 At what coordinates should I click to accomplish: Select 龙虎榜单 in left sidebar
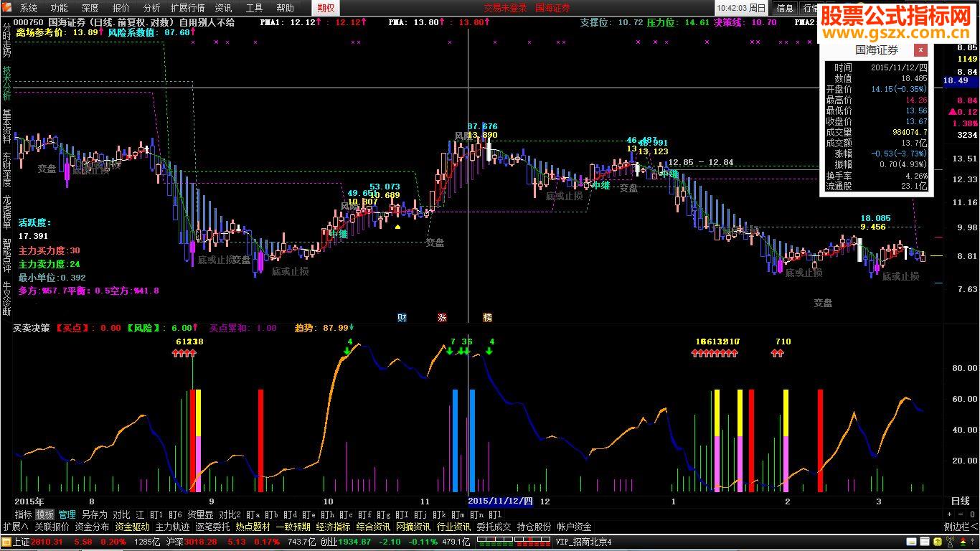(6, 212)
